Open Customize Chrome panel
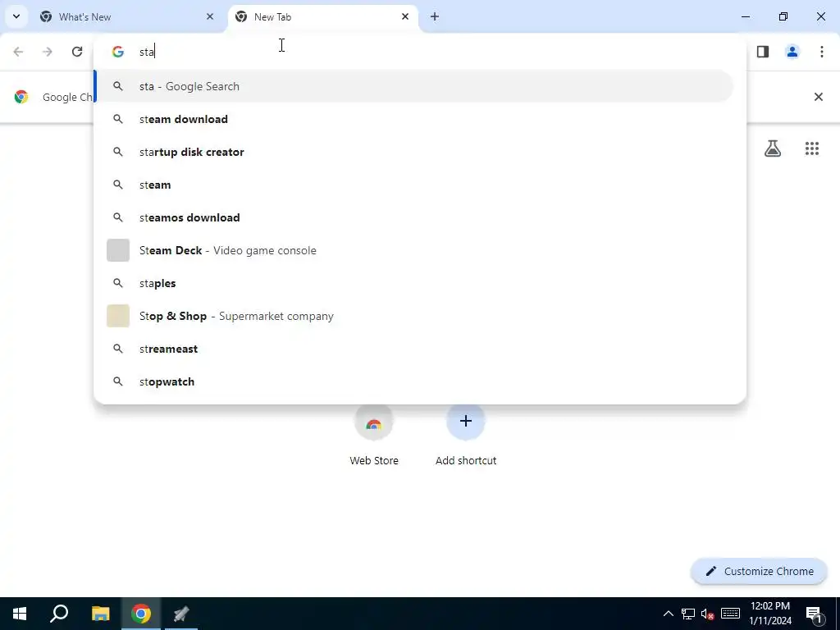840x630 pixels. 759,571
